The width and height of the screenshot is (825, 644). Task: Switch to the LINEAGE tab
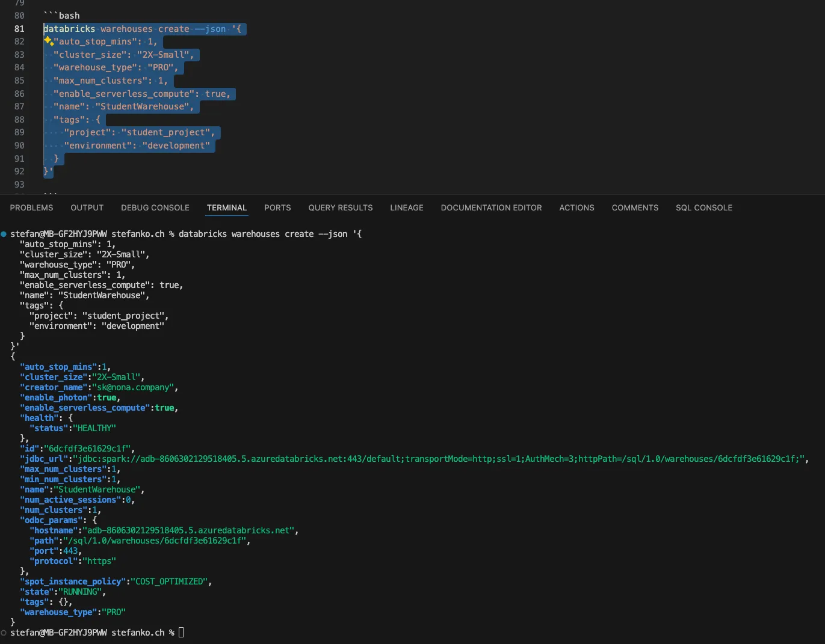(406, 207)
